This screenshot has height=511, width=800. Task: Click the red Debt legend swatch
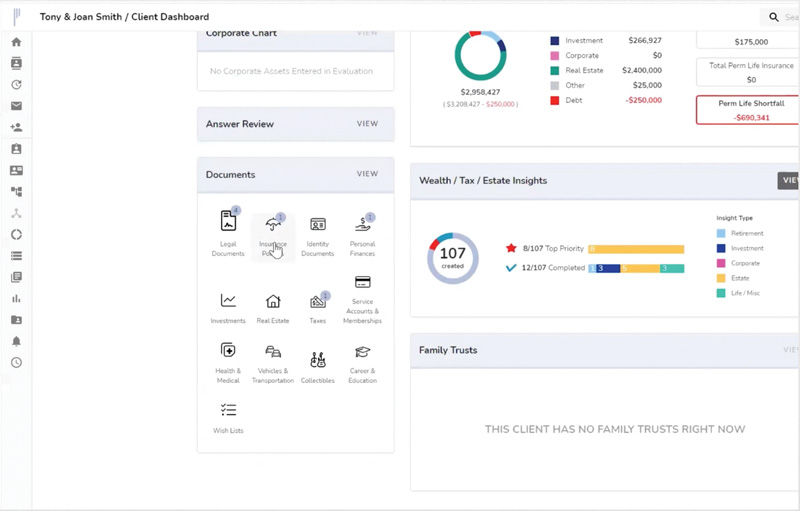[x=555, y=100]
